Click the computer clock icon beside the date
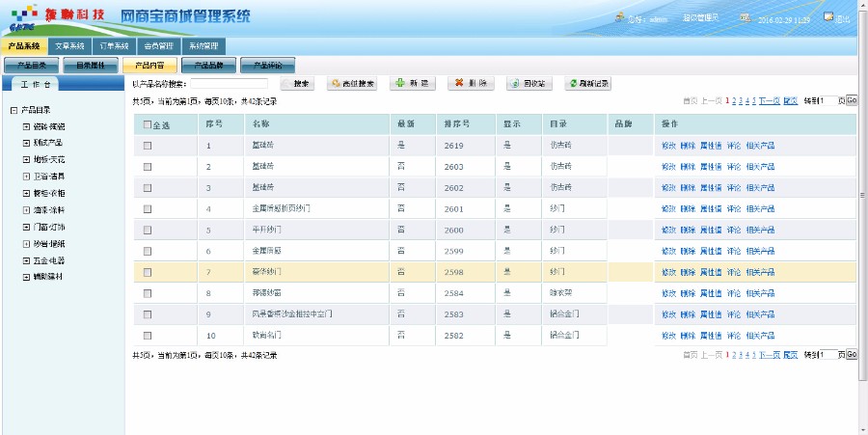The image size is (868, 435). [x=746, y=17]
